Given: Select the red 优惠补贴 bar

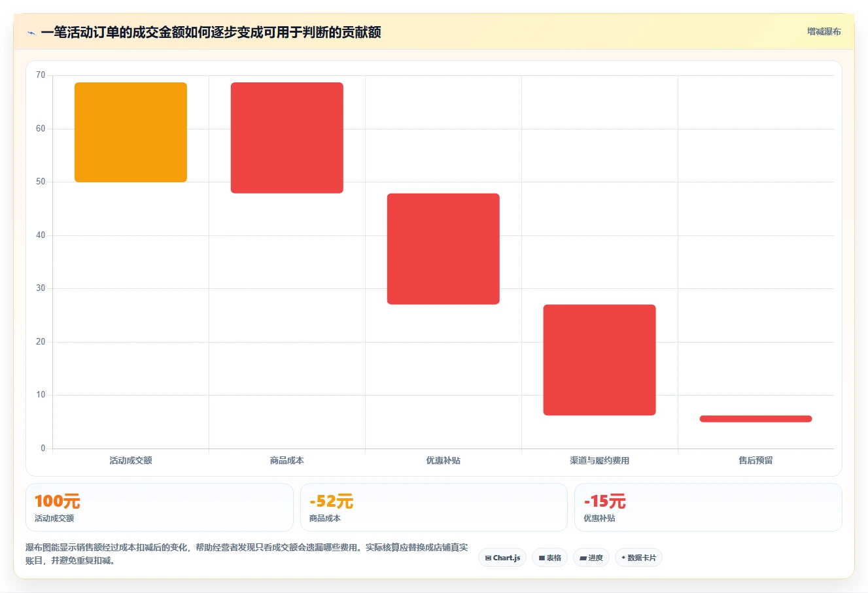Looking at the screenshot, I should [x=443, y=249].
